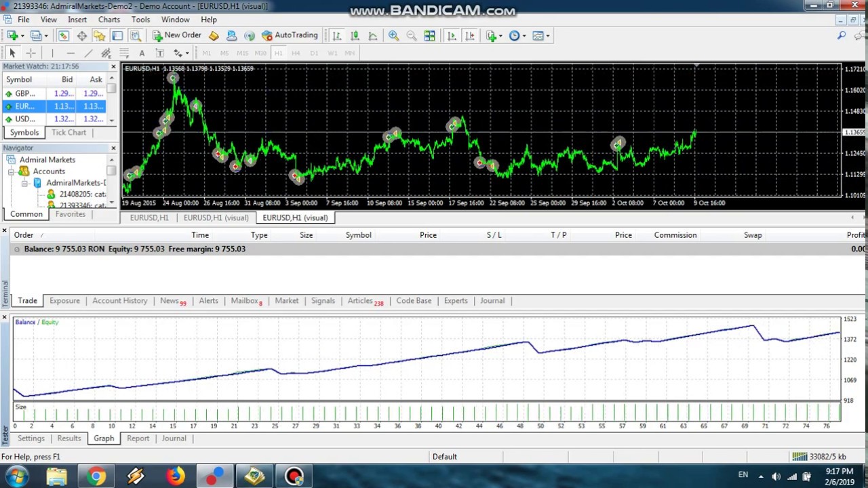Close the Navigator panel

[x=113, y=148]
